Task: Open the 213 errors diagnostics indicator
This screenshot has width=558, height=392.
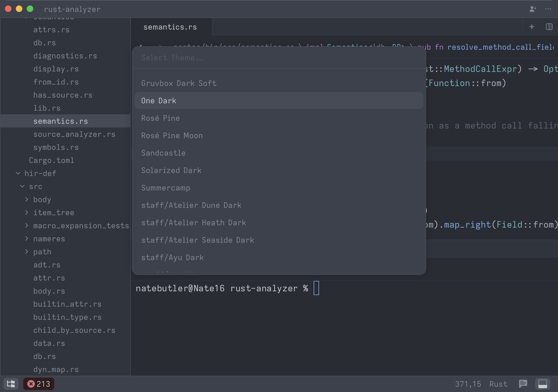Action: 39,384
